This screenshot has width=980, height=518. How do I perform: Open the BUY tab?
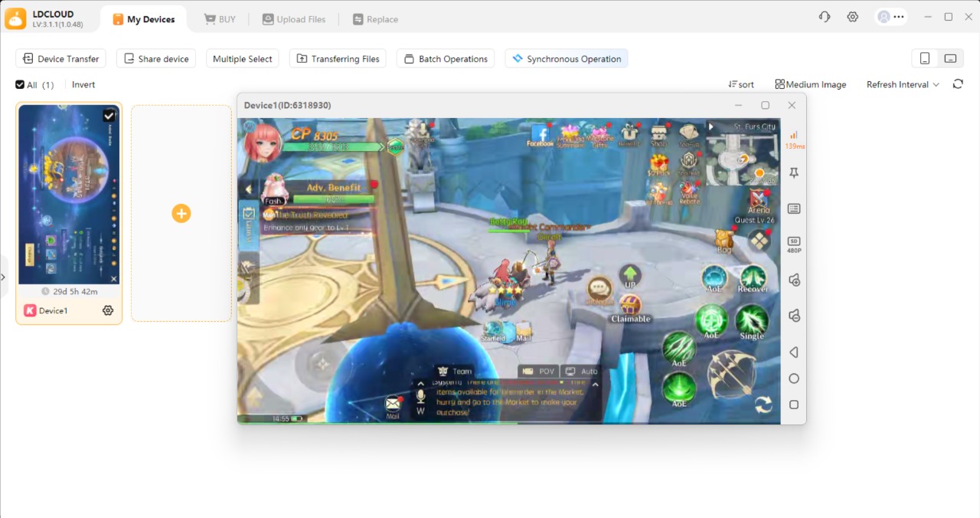[220, 19]
